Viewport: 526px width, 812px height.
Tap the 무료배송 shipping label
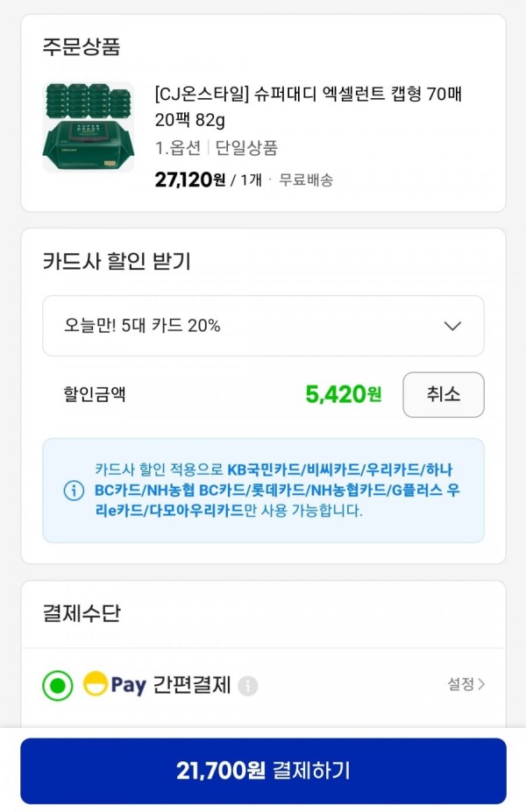tap(306, 180)
